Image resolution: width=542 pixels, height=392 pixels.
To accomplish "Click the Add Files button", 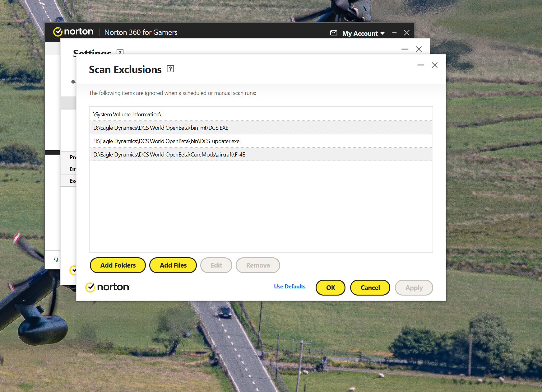I will pyautogui.click(x=173, y=265).
